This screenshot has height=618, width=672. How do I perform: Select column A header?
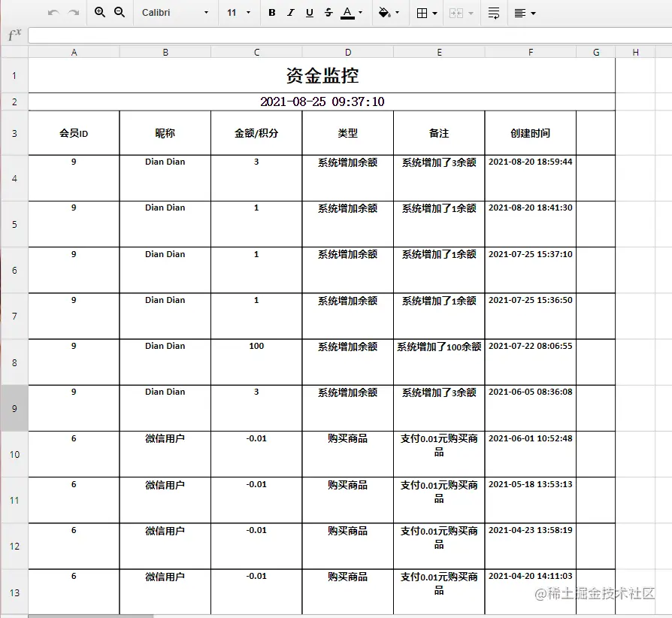(x=74, y=53)
